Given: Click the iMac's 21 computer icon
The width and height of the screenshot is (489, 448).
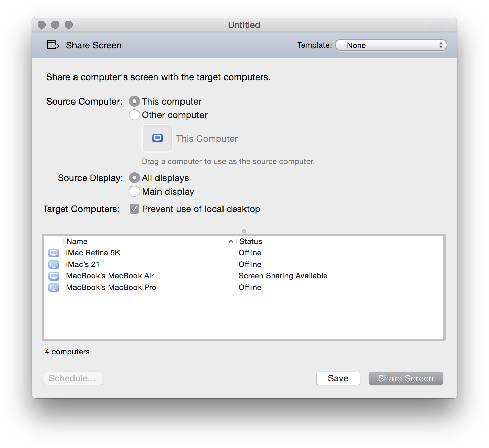Looking at the screenshot, I should 54,264.
